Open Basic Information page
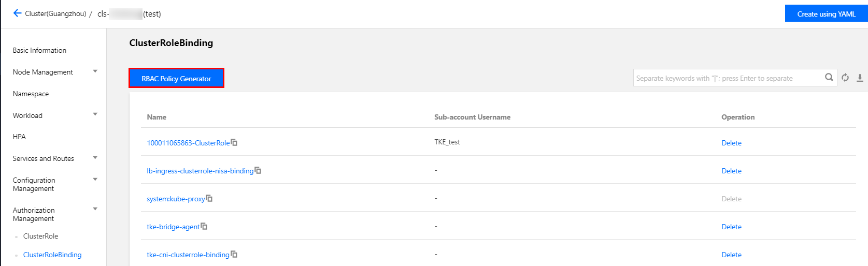The image size is (868, 266). [39, 50]
